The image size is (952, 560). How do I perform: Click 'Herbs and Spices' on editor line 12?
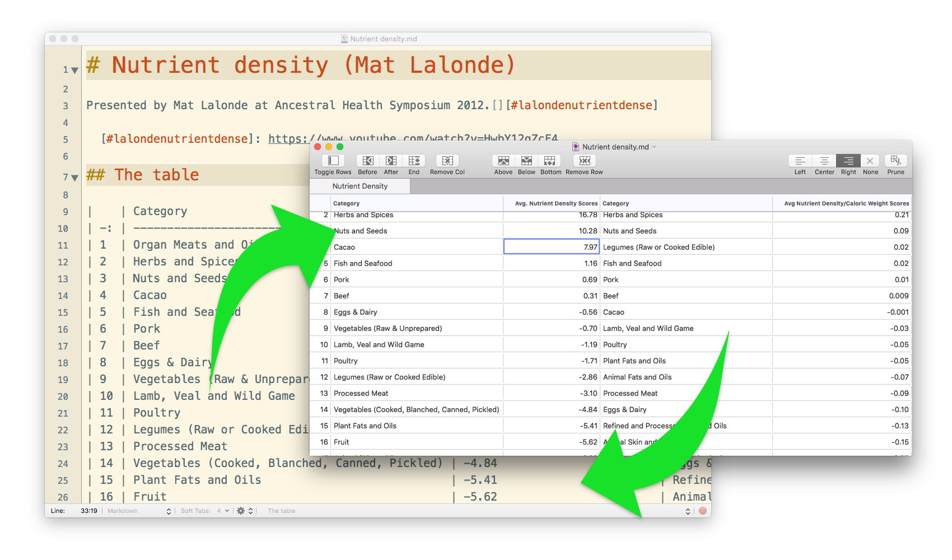(x=185, y=262)
